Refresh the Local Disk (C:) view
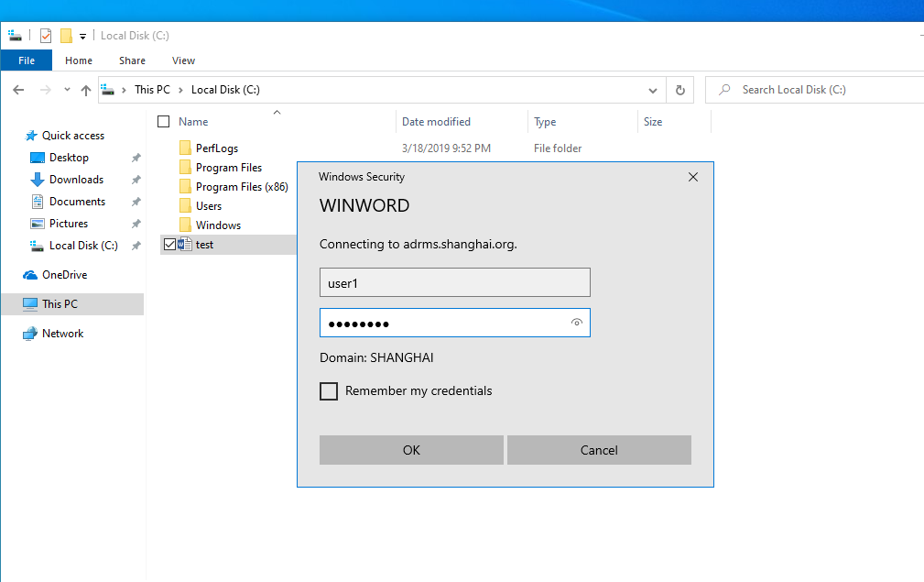 click(680, 90)
